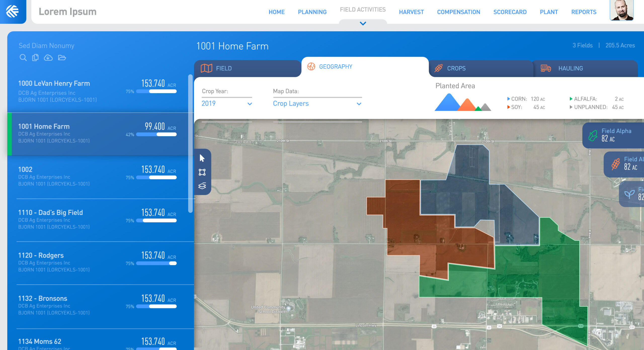Screen dimensions: 644x350
Task: Click the seedling icon on third field card
Action: click(629, 194)
